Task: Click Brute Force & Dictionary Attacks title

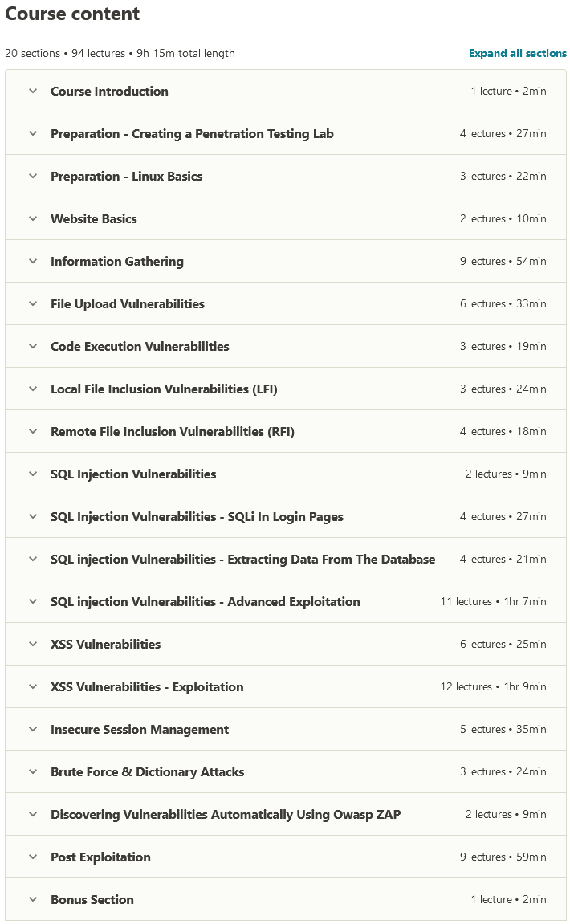Action: point(147,772)
